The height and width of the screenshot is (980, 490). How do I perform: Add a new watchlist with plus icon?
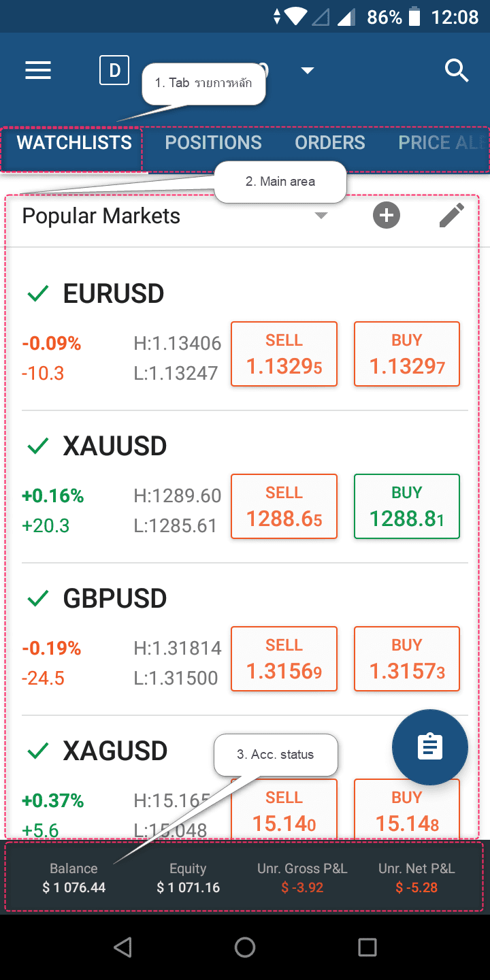[386, 216]
